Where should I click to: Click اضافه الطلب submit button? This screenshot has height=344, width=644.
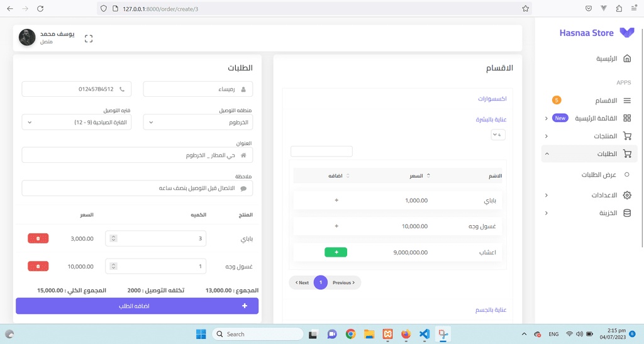(x=137, y=306)
